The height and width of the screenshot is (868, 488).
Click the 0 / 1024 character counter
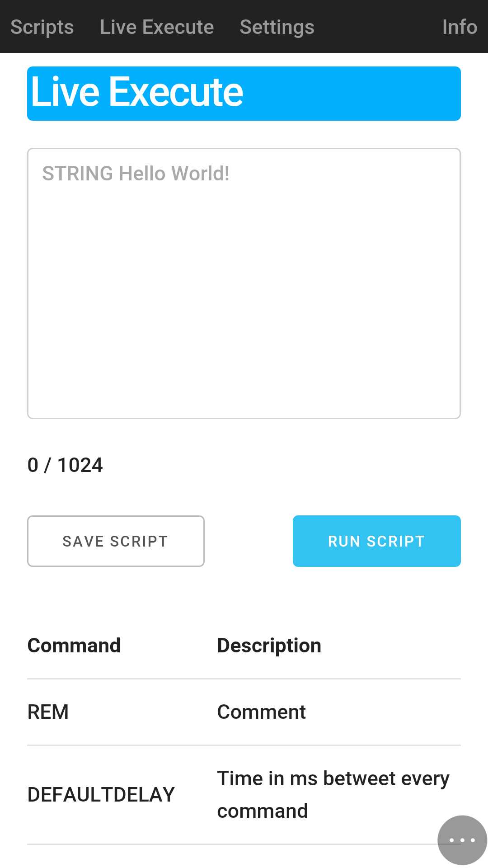click(65, 465)
